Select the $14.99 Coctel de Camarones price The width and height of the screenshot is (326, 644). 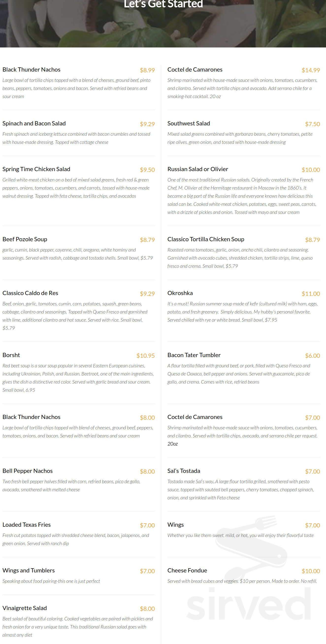[x=311, y=70]
